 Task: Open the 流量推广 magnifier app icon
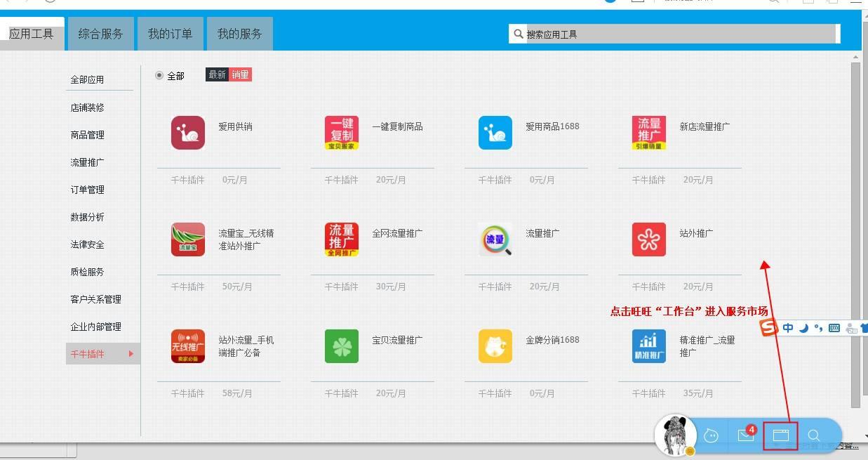[x=495, y=239]
